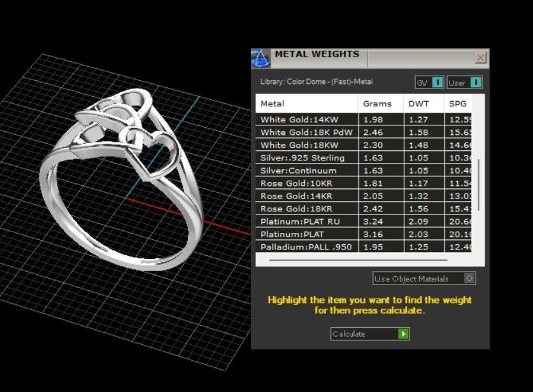This screenshot has height=392, width=533.
Task: Select the White Gold:18KW row
Action: 364,145
